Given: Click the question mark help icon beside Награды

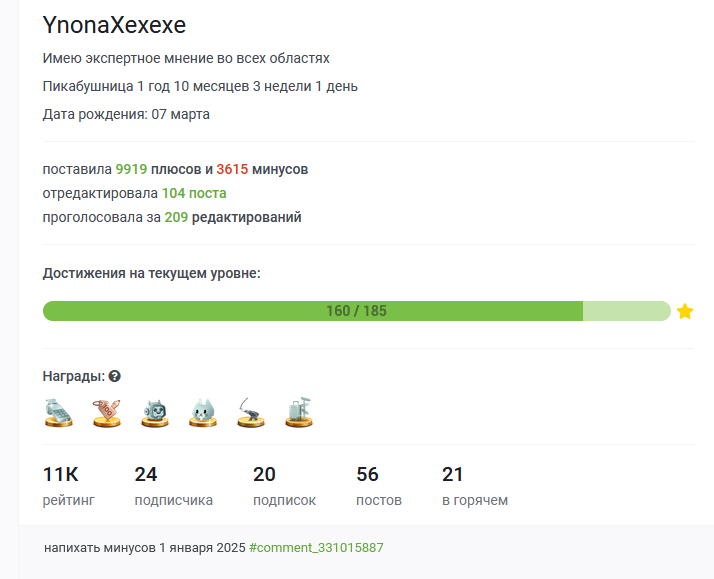Looking at the screenshot, I should click(115, 376).
